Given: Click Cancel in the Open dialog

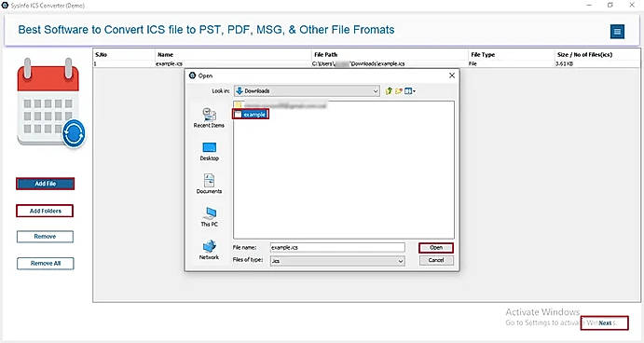Looking at the screenshot, I should pos(436,260).
